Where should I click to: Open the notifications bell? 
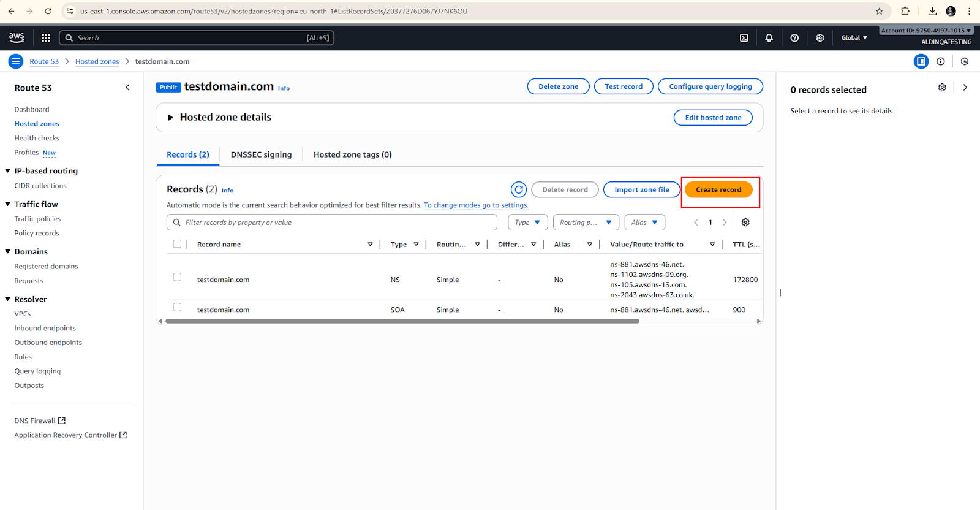(769, 38)
